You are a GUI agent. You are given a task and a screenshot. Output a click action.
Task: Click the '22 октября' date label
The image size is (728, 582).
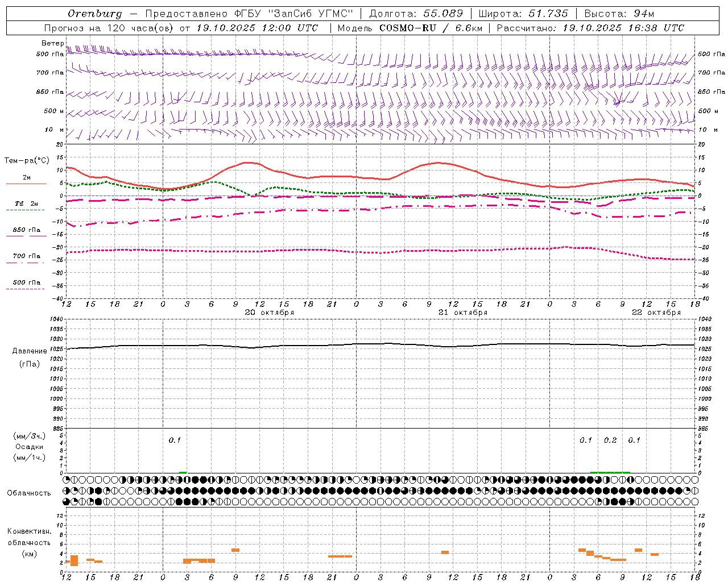coord(656,313)
